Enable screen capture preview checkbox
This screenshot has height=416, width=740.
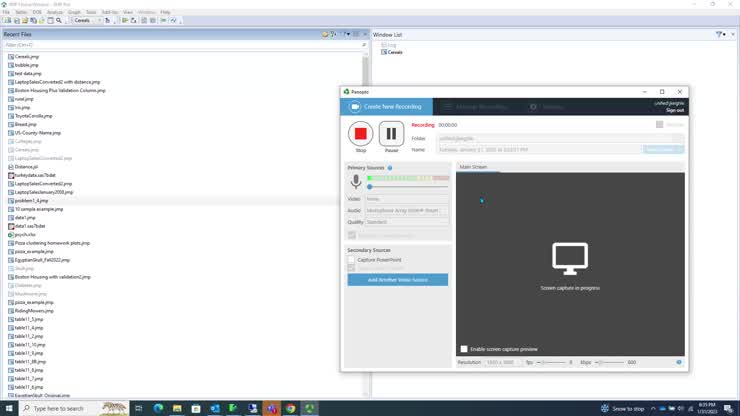[464, 349]
